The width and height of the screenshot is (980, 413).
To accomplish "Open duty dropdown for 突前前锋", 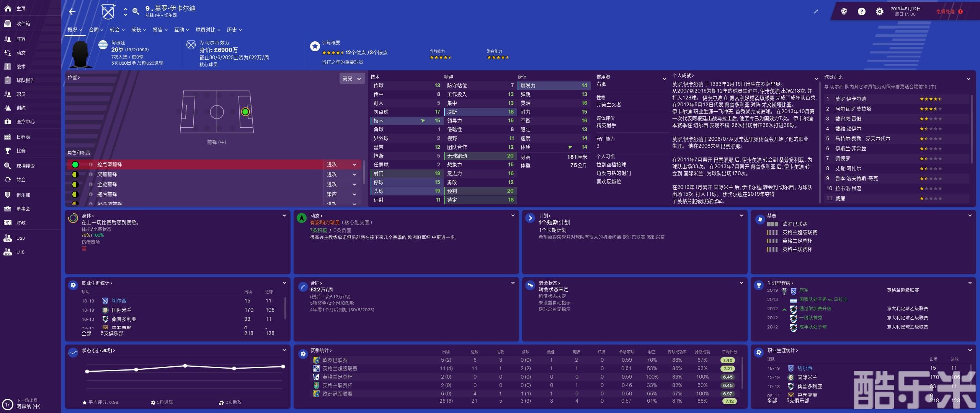I will coord(342,174).
